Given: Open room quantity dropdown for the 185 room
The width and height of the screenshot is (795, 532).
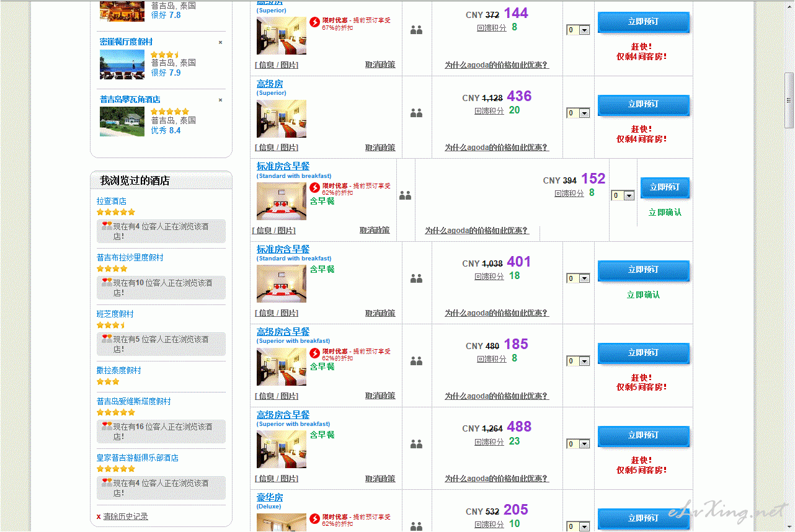Looking at the screenshot, I should pyautogui.click(x=578, y=361).
